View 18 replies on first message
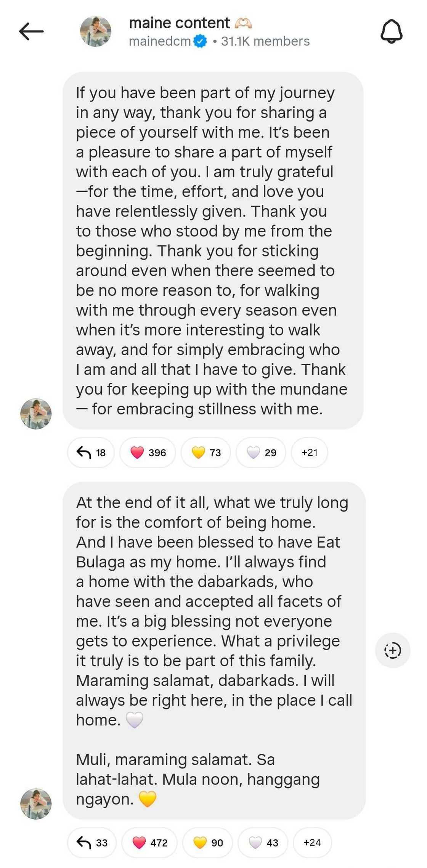 tap(91, 452)
